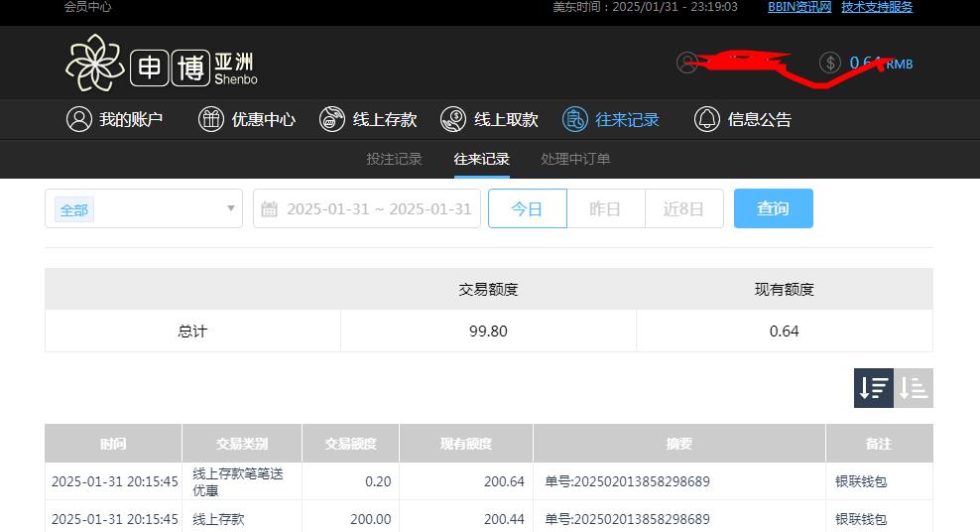Open the 线上存款 menu item

coord(368,119)
